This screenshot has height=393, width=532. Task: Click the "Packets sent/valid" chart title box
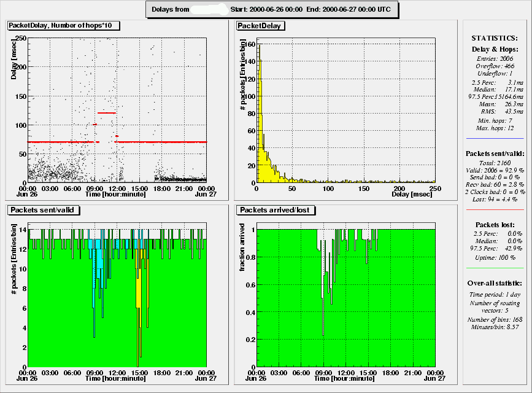44,210
